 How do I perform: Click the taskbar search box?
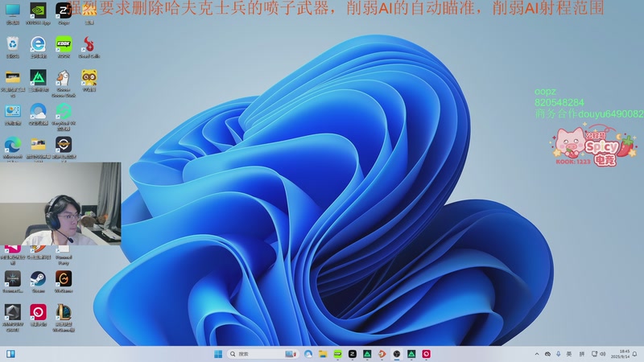click(263, 354)
